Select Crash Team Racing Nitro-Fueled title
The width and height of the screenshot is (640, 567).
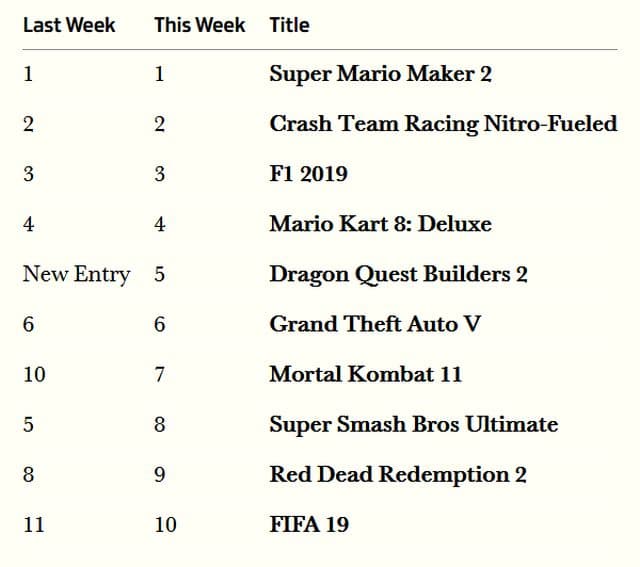pos(443,124)
